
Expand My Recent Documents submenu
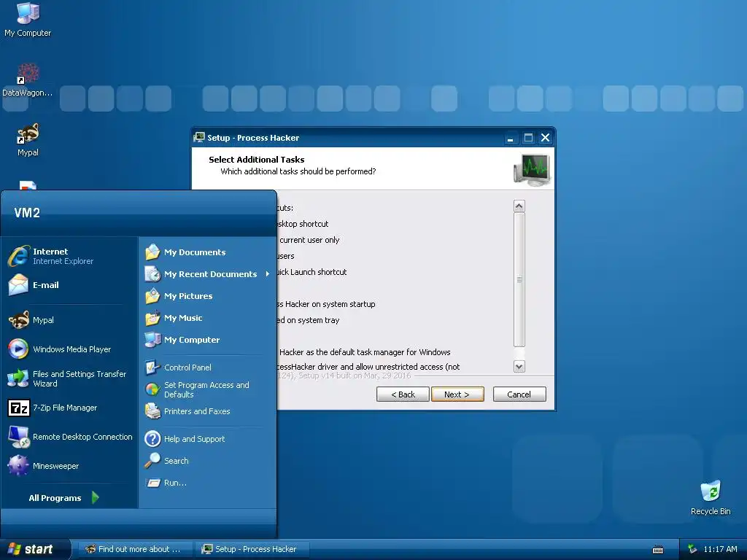[207, 274]
